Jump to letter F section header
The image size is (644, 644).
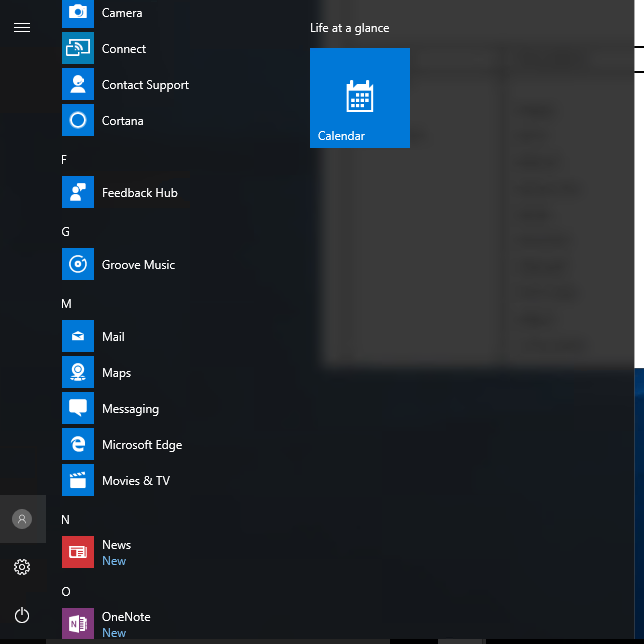(64, 159)
